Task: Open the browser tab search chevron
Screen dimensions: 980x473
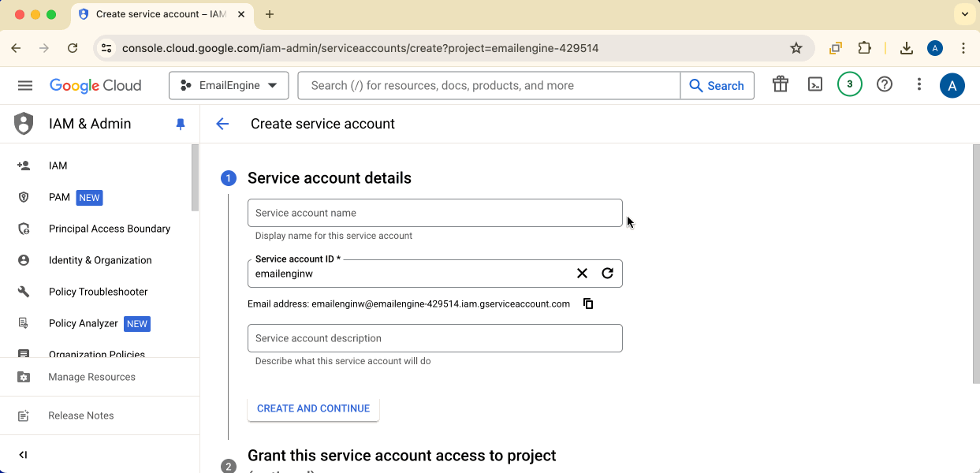Action: (x=964, y=13)
